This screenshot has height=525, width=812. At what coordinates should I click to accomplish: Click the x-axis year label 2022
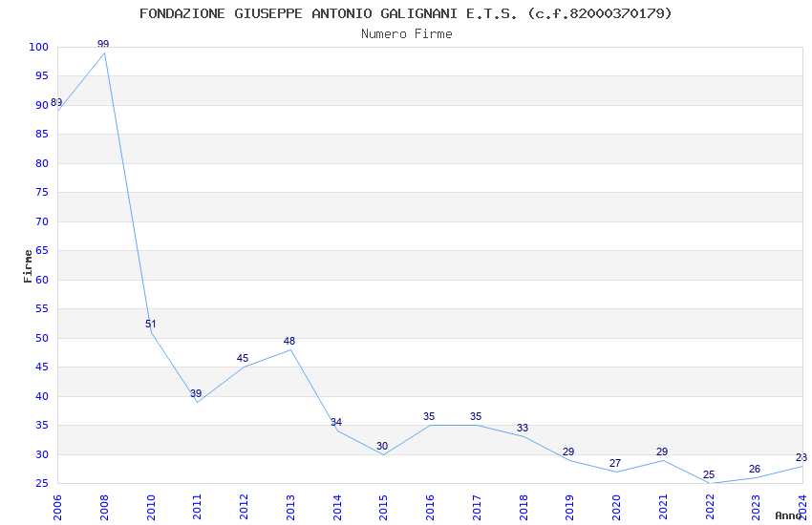pos(710,508)
